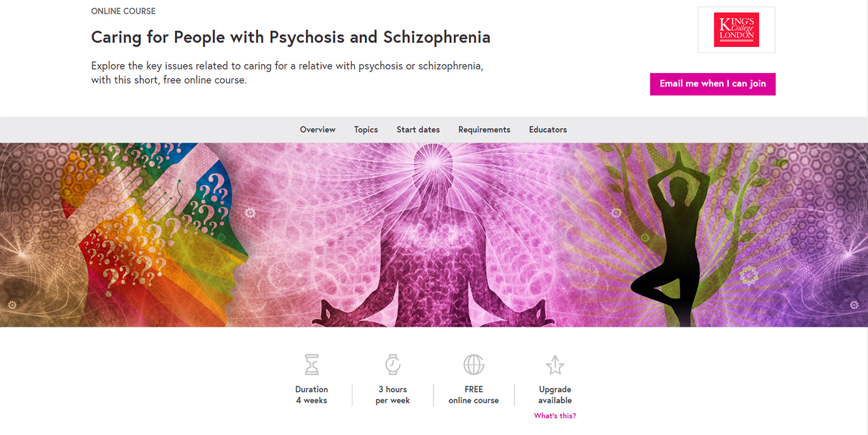
Task: Click the King's College London logo
Action: pos(736,30)
